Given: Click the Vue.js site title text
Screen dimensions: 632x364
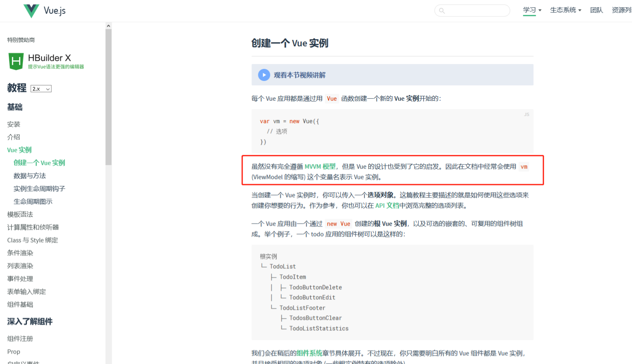Looking at the screenshot, I should [x=55, y=11].
